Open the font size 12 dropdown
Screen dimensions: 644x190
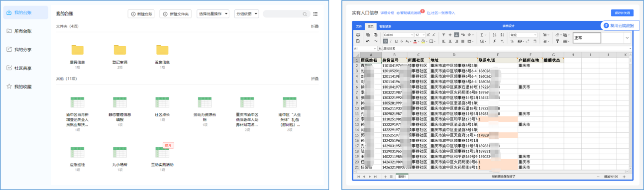420,35
